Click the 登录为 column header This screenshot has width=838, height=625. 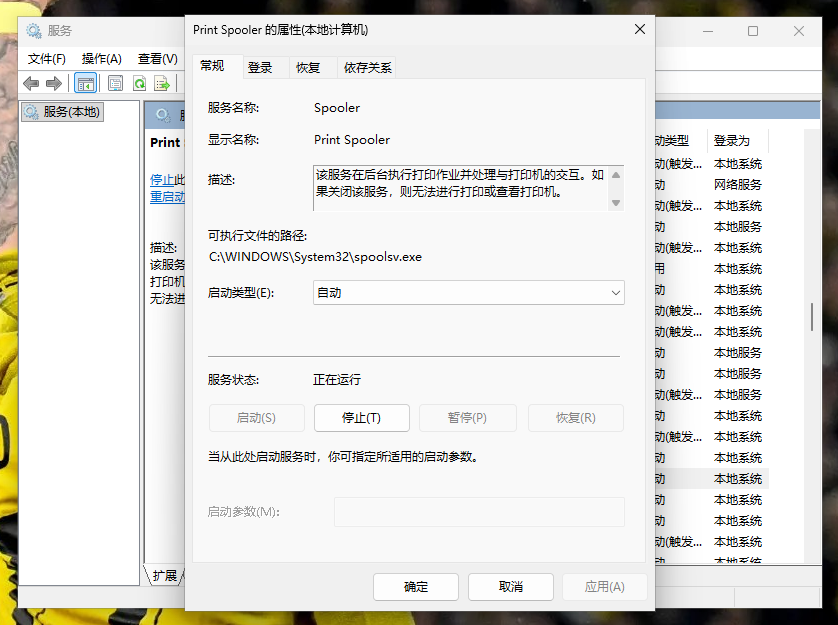[x=738, y=141]
